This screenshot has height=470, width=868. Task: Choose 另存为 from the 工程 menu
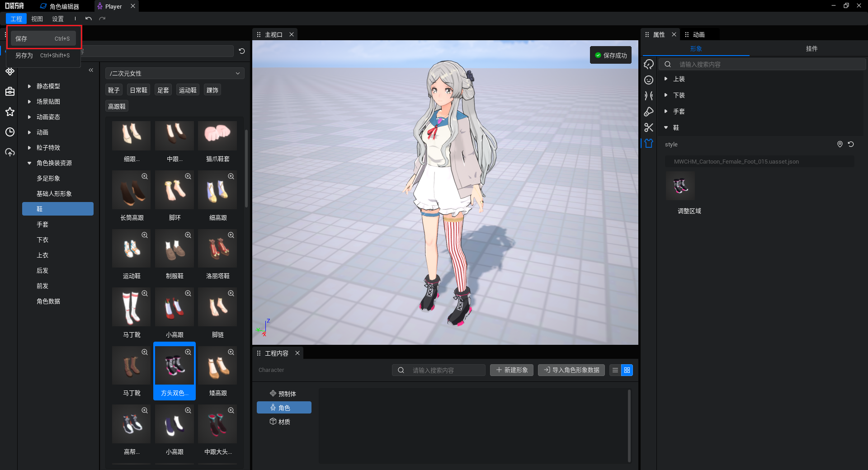coord(43,55)
